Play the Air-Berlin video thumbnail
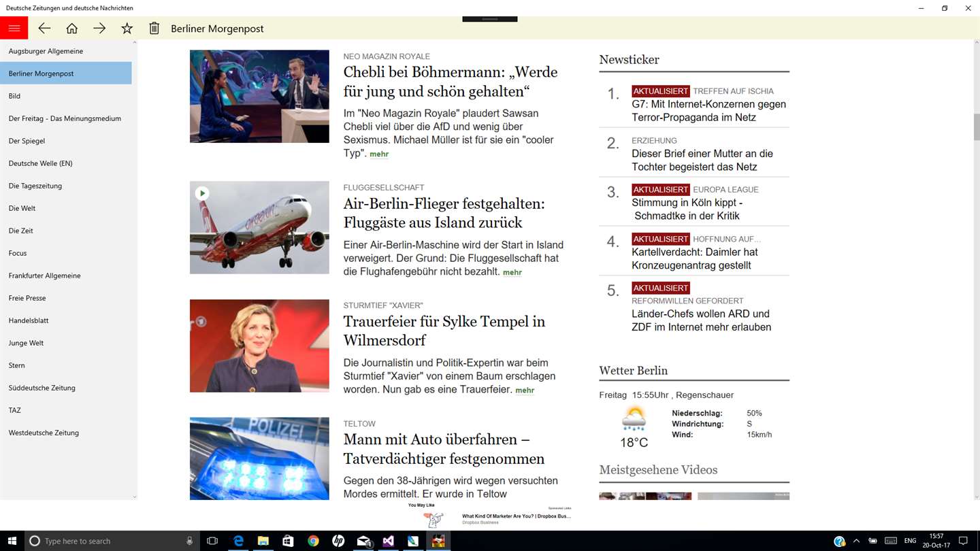Screen dimensions: 980x551 pyautogui.click(x=202, y=193)
